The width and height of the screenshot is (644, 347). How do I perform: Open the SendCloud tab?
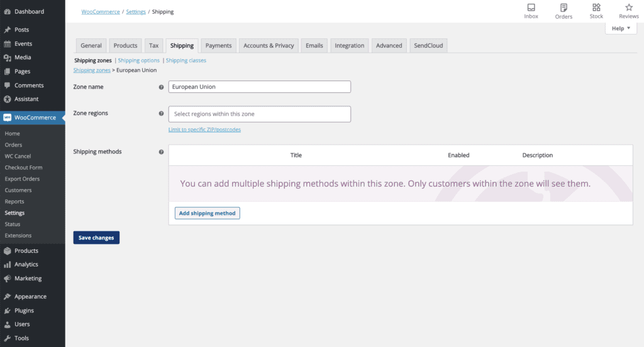tap(428, 46)
